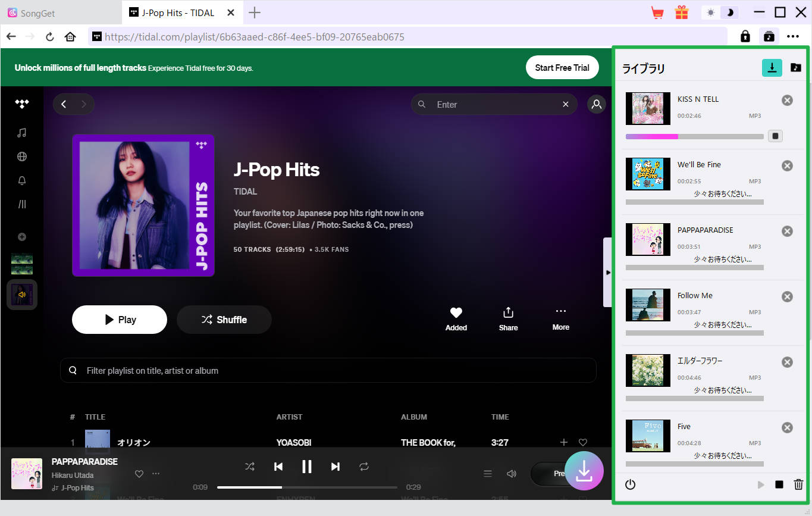Navigate back in Tidal page

tap(64, 104)
